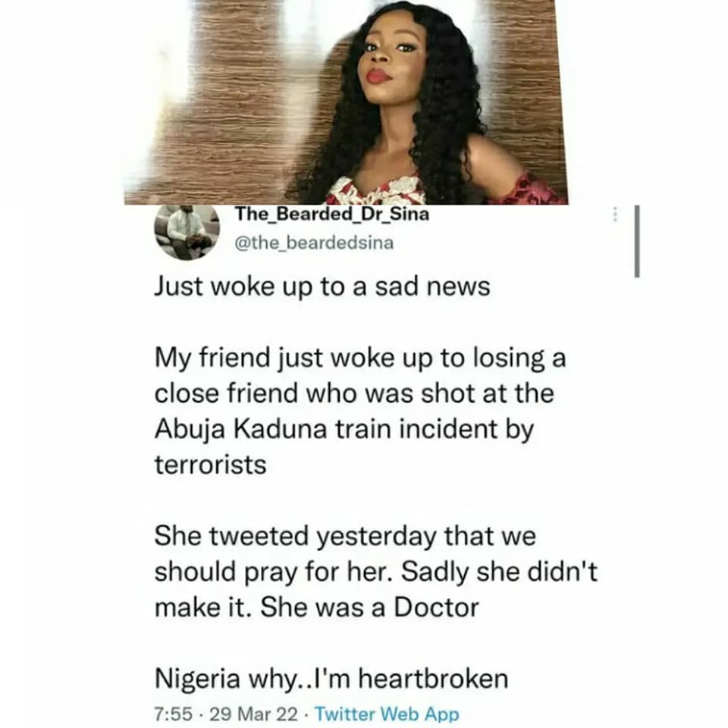Click "Nigeria why..I'm heartbroken" text

click(331, 679)
